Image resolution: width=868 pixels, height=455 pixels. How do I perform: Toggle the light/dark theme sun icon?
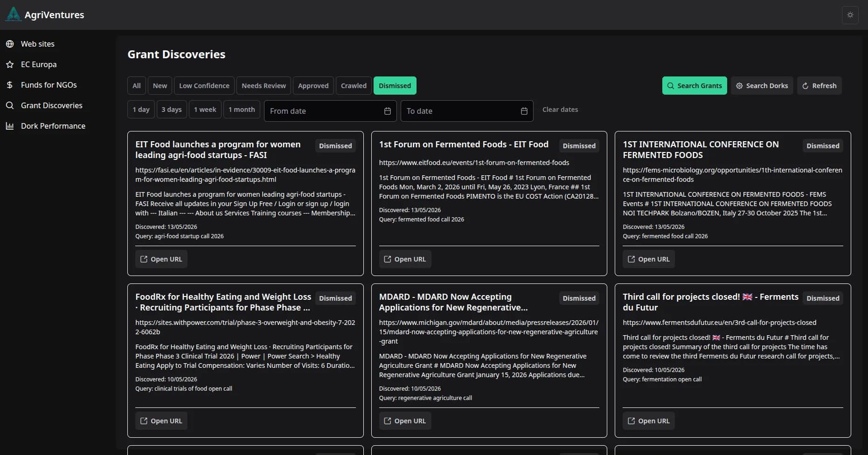pyautogui.click(x=850, y=15)
